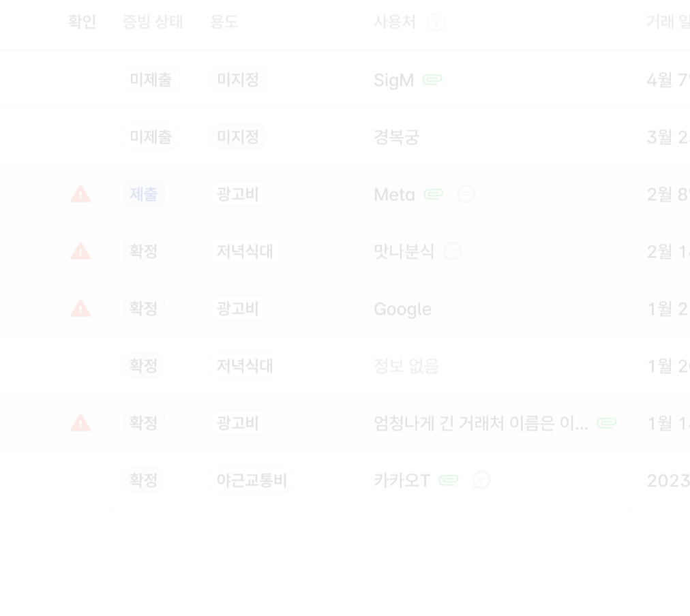This screenshot has height=616, width=690.
Task: Click the warning triangle in the 맛나분식 row
Action: [80, 251]
